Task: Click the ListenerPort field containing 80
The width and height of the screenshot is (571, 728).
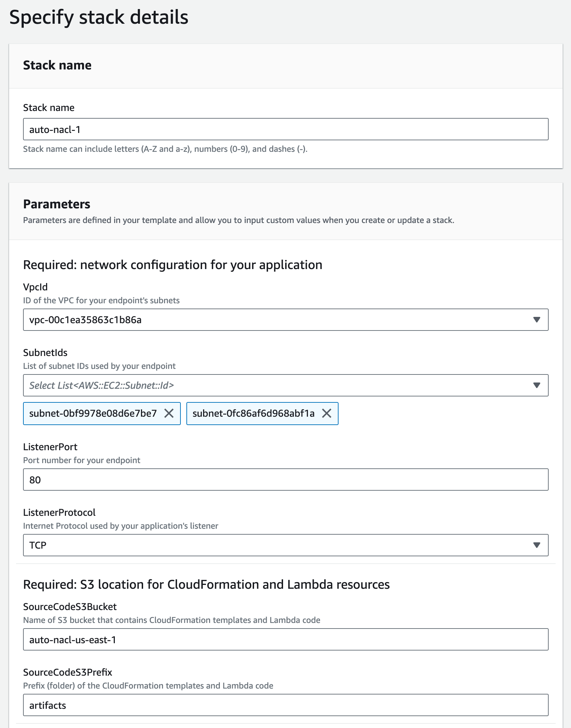Action: pyautogui.click(x=285, y=480)
